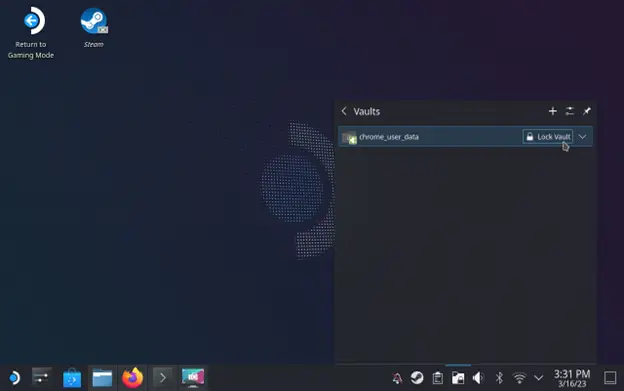Open the clipboard tray icon
Screen dimensions: 624x391
(x=438, y=378)
